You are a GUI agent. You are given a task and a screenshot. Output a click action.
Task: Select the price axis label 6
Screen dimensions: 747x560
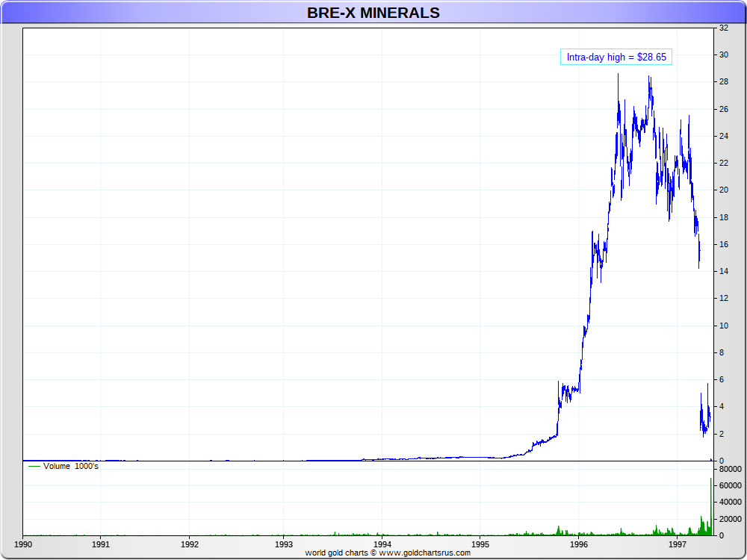pos(722,379)
